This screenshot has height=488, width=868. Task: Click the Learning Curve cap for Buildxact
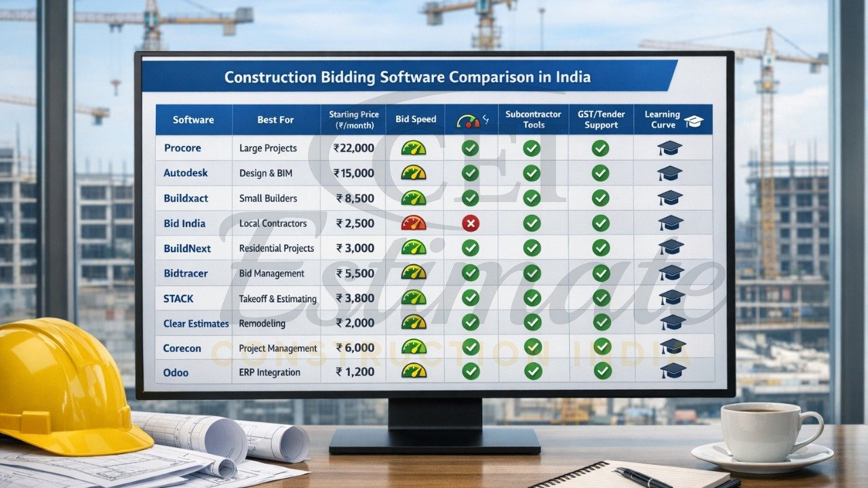pyautogui.click(x=670, y=198)
